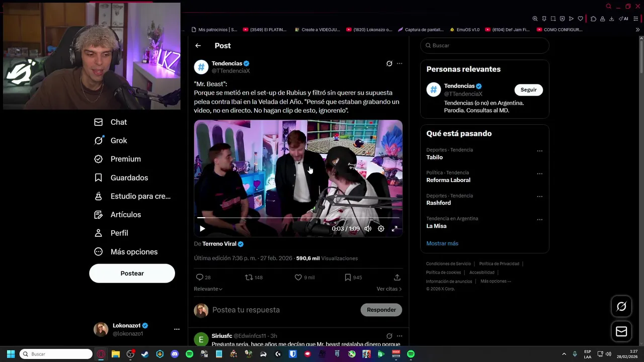Open Ver citas link
644x362 pixels.
point(389,289)
